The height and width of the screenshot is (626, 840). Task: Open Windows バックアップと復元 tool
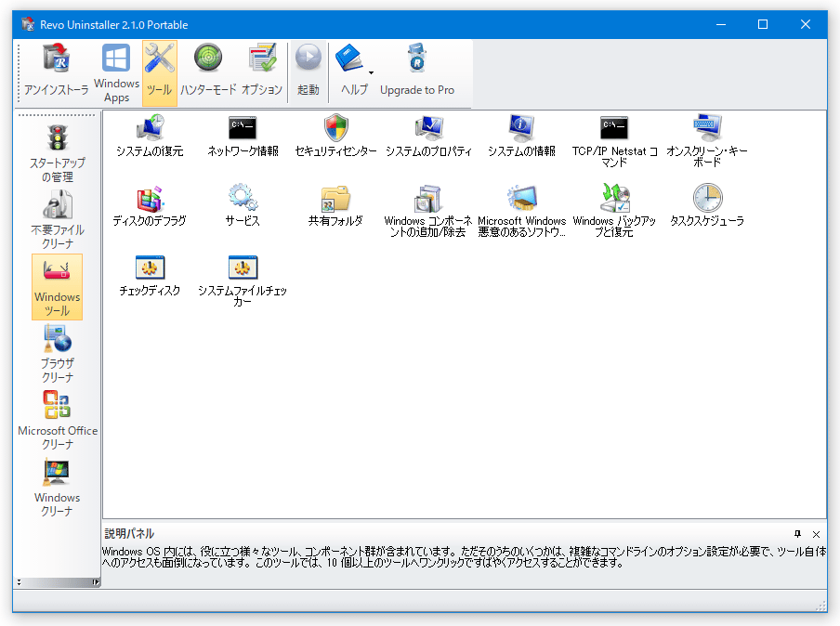click(614, 211)
